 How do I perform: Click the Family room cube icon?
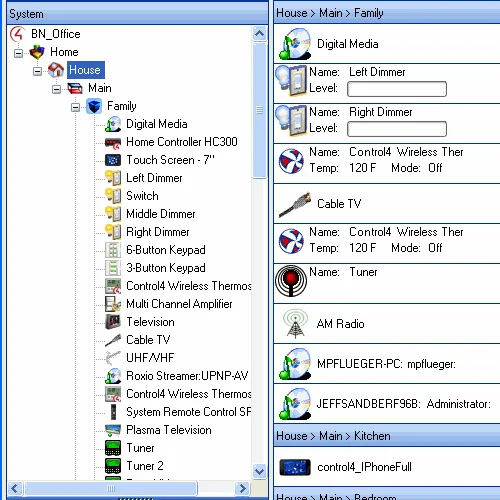click(94, 106)
